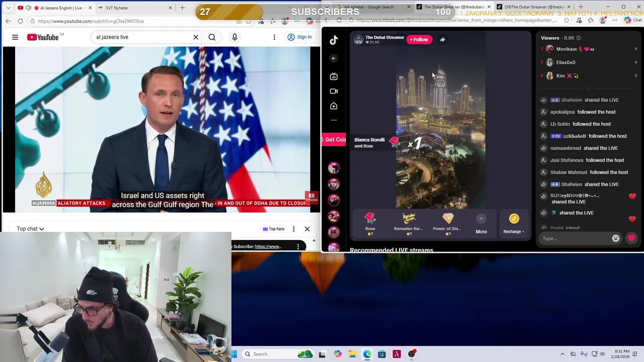Follow The Dubai Streamer

click(419, 40)
